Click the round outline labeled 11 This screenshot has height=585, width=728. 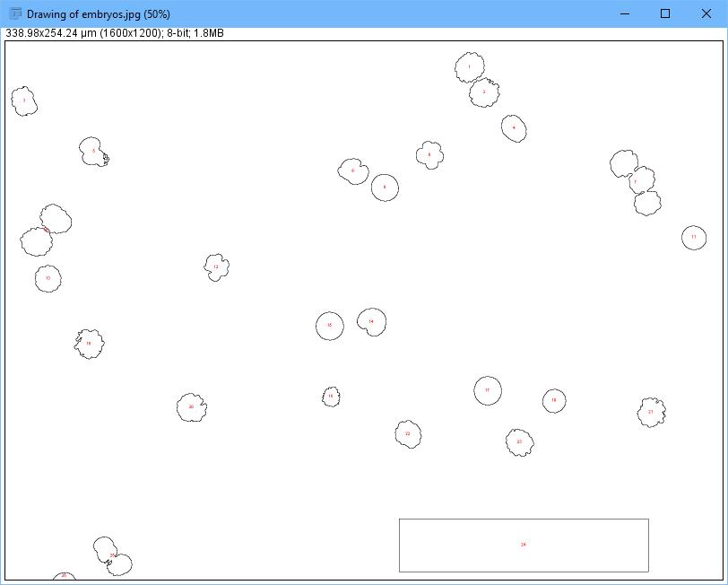[693, 238]
